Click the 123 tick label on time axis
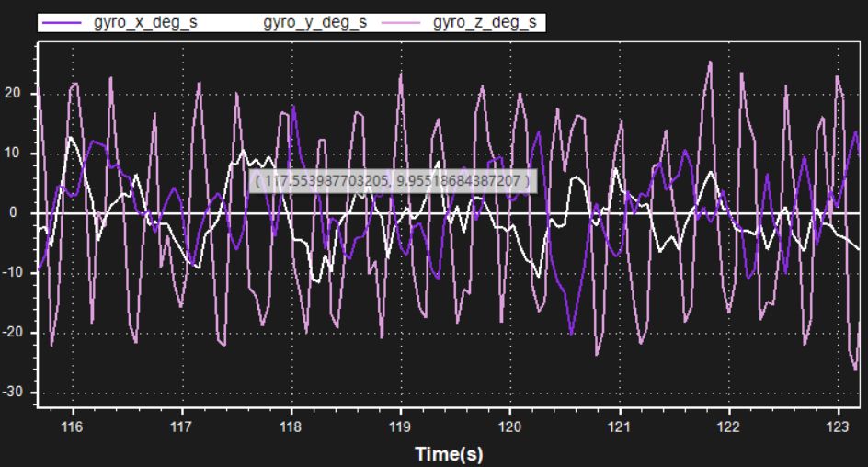This screenshot has height=467, width=868. 838,427
